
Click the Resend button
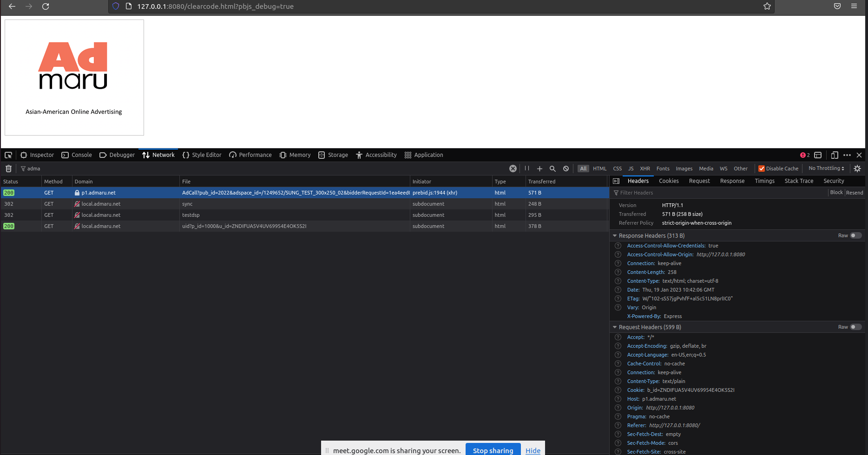(855, 192)
